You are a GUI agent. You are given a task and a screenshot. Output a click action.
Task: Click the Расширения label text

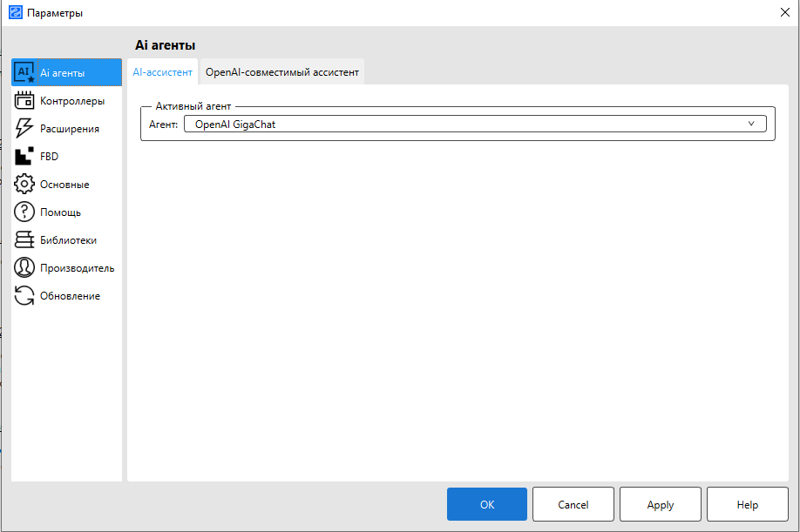70,129
